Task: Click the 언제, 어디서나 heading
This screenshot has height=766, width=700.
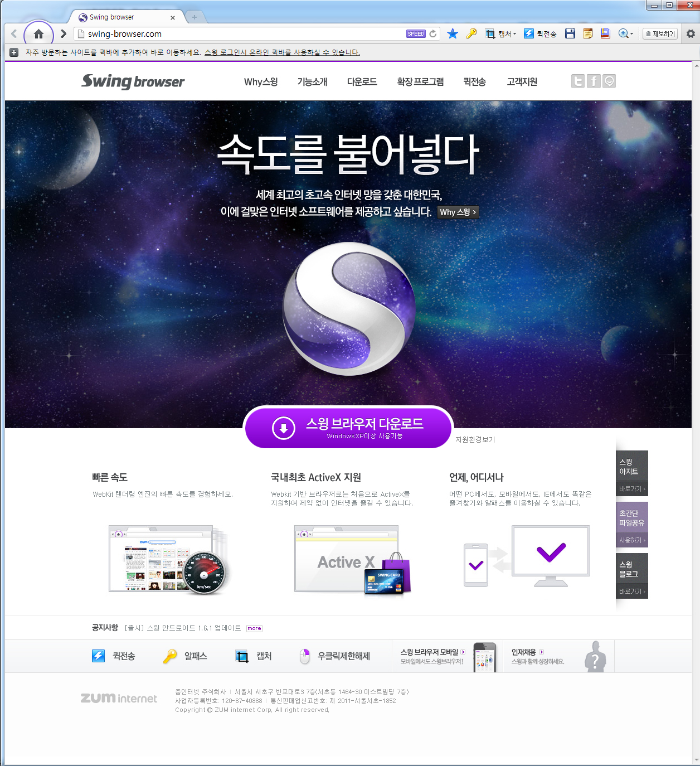Action: coord(477,477)
